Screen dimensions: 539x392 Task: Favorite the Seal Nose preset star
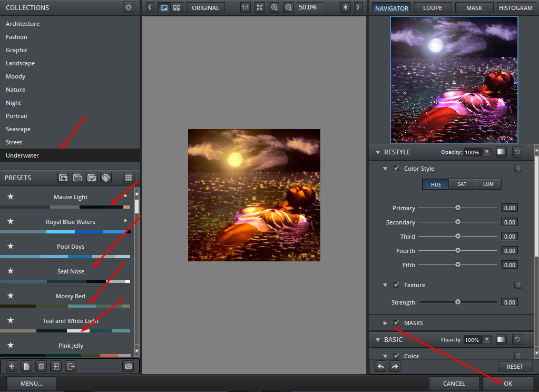coord(11,271)
